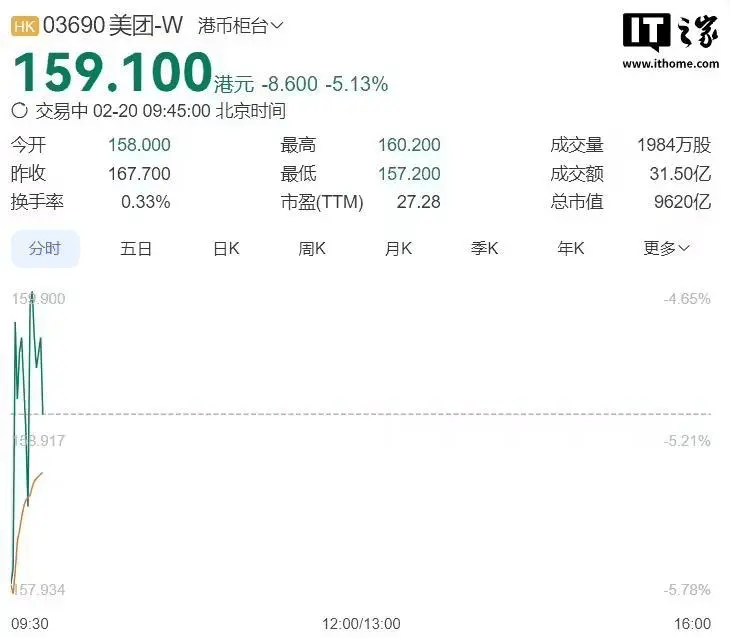Viewport: 730px width, 638px height.
Task: Click the -5.21% right axis label
Action: click(x=687, y=441)
